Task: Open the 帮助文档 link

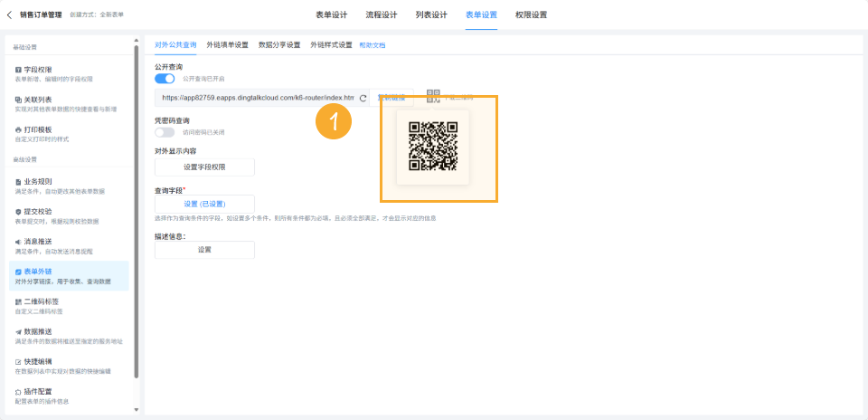Action: 373,45
